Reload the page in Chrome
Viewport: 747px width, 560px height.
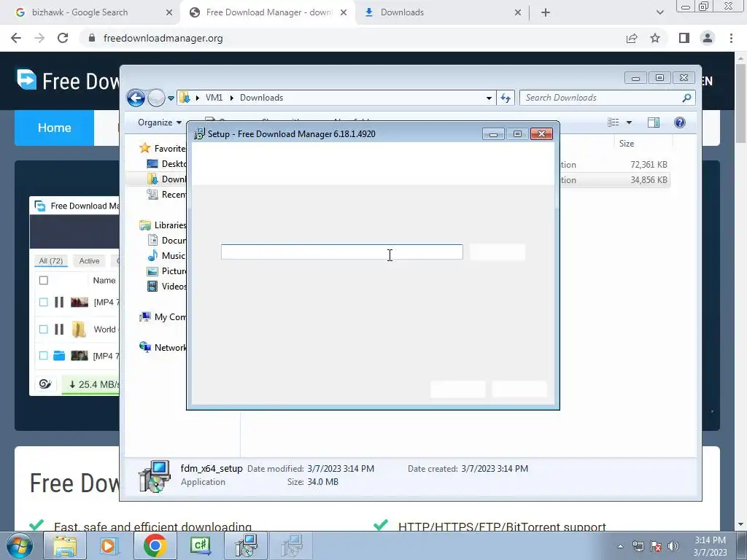pyautogui.click(x=63, y=38)
